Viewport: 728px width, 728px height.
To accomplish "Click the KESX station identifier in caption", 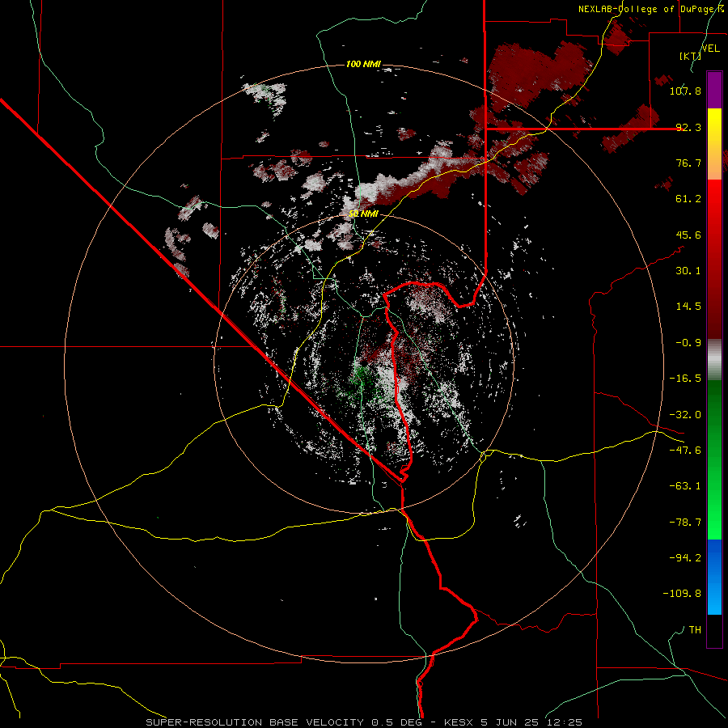I will click(457, 722).
